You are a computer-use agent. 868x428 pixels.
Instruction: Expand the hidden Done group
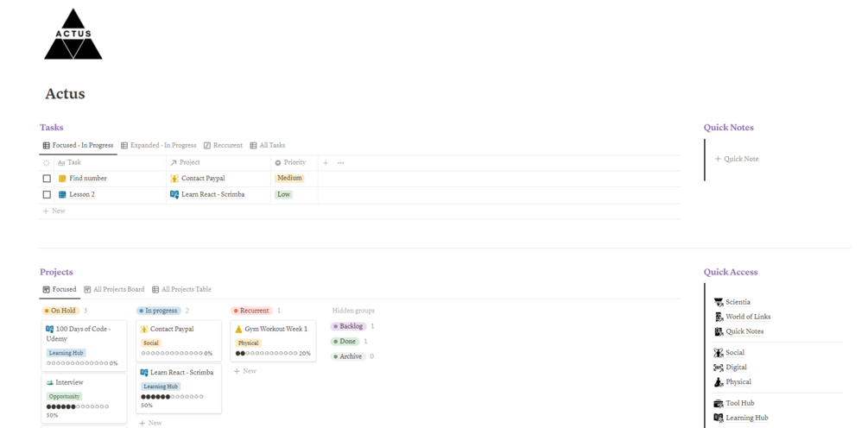[345, 342]
